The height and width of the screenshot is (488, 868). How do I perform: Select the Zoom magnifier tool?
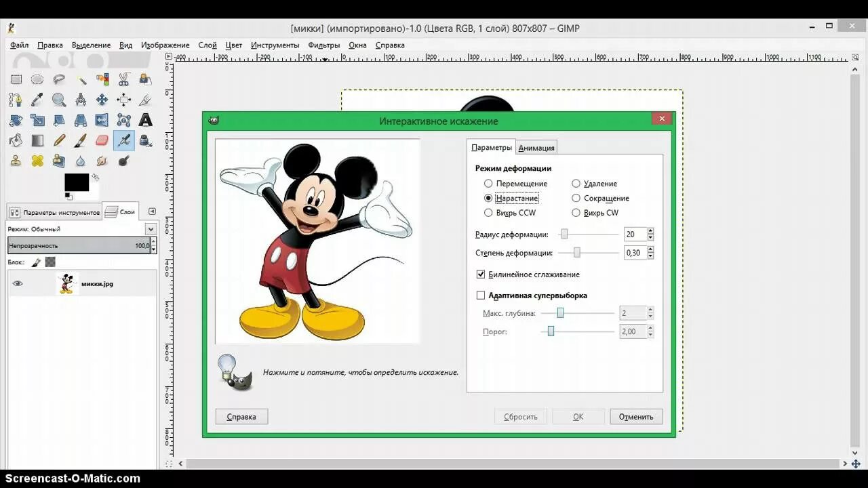tap(59, 100)
